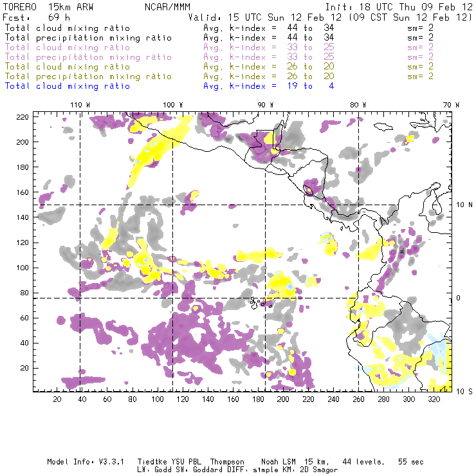The image size is (476, 476).
Task: Select the purple "Total cloud mixing ratio" legend line
Action: [68, 48]
